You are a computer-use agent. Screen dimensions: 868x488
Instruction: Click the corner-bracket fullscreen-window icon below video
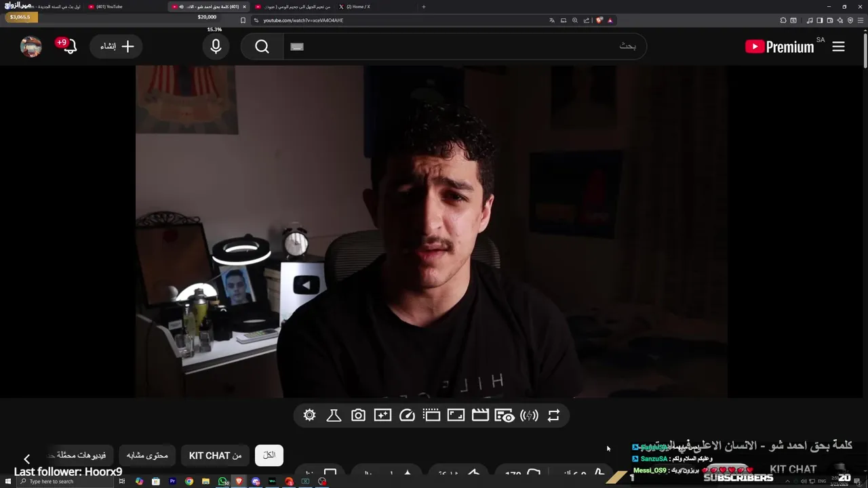[456, 415]
